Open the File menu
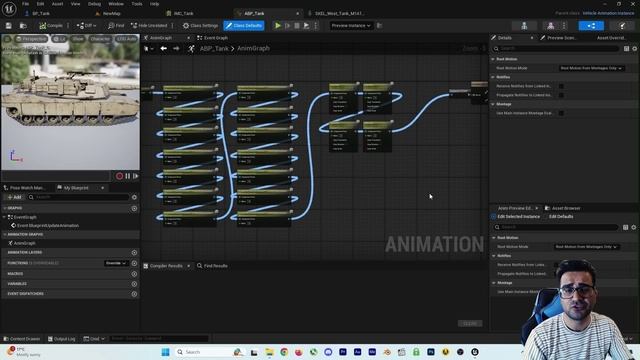The width and height of the screenshot is (640, 360). 25,4
